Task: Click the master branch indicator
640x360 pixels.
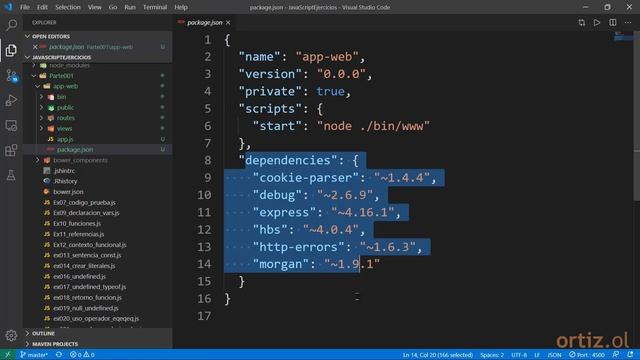Action: tap(34, 355)
